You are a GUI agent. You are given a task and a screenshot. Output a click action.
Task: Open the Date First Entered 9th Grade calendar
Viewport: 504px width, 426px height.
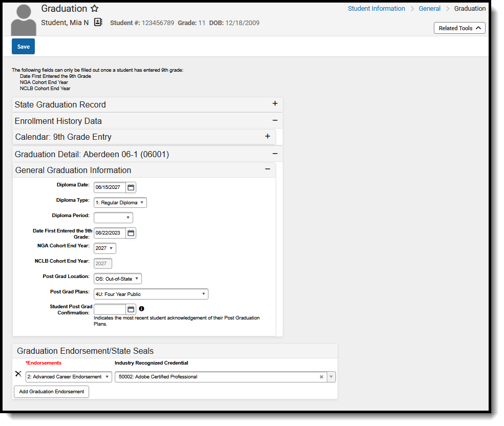pos(131,233)
